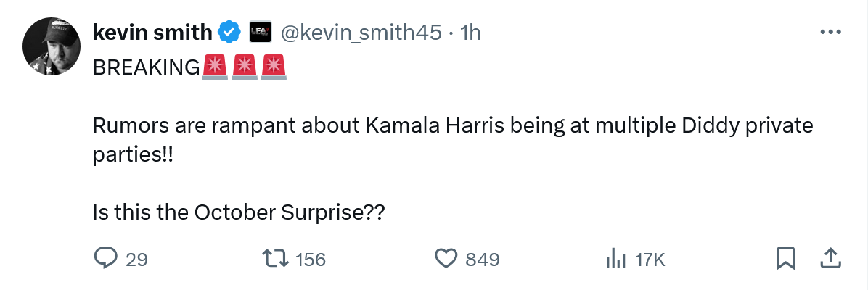Image resolution: width=868 pixels, height=290 pixels.
Task: Click the "Is this the October Surprise??" line
Action: 238,212
